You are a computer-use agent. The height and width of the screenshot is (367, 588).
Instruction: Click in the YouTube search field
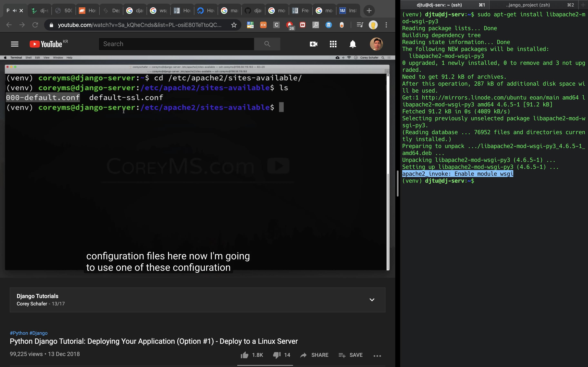click(176, 44)
